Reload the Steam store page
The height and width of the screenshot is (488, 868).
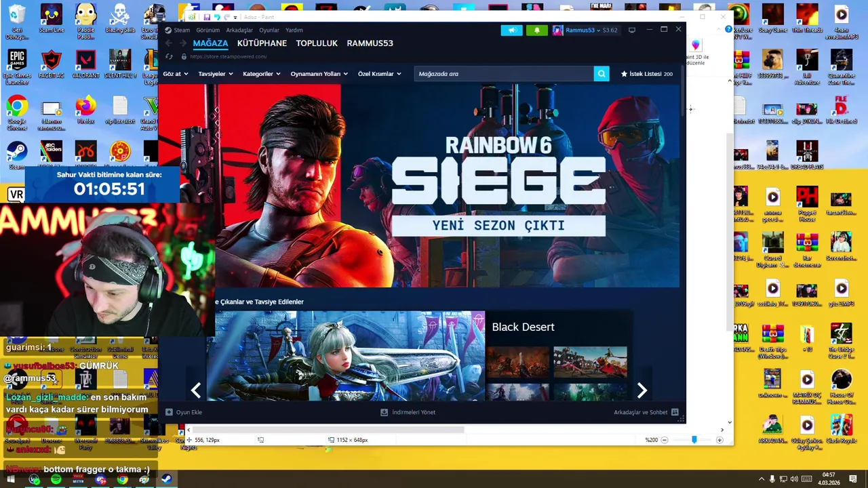point(169,57)
